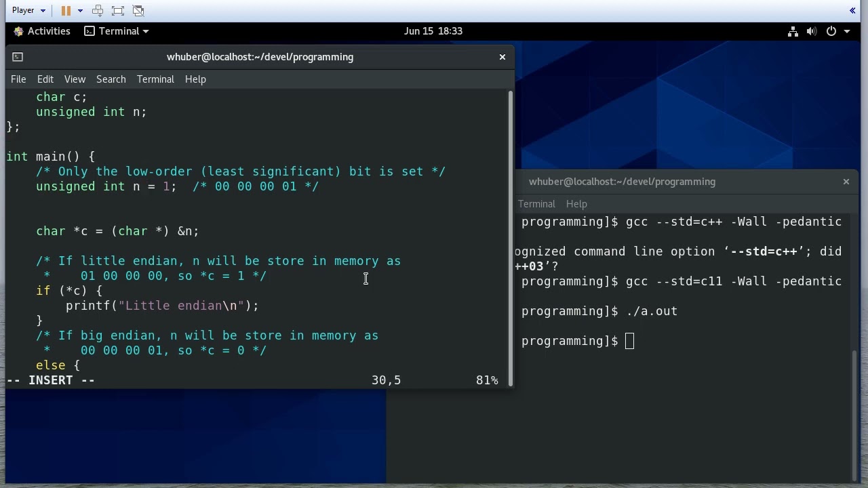Click the title bar of the background terminal window

(x=685, y=182)
